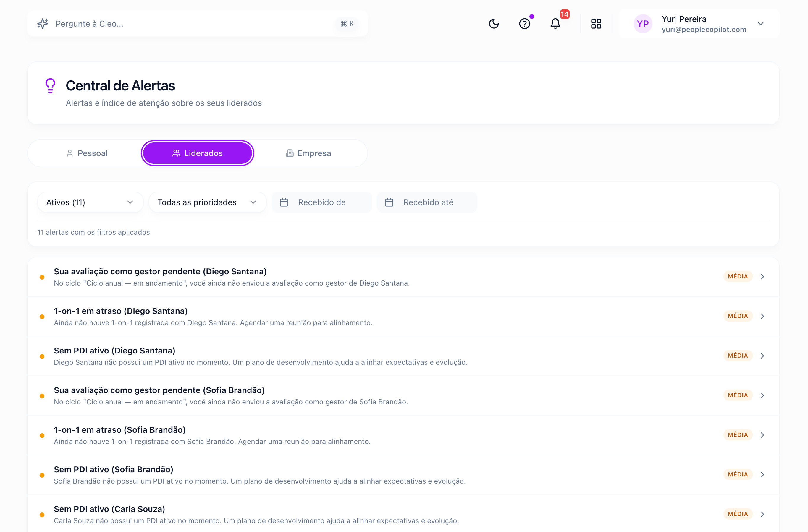
Task: Open the Todas as prioridades dropdown
Action: tap(207, 202)
